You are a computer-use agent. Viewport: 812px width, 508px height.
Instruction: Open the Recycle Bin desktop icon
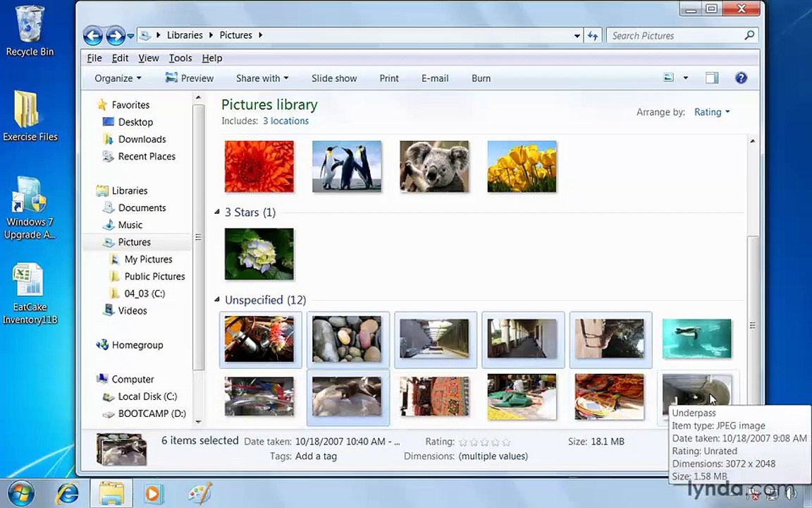(x=30, y=31)
